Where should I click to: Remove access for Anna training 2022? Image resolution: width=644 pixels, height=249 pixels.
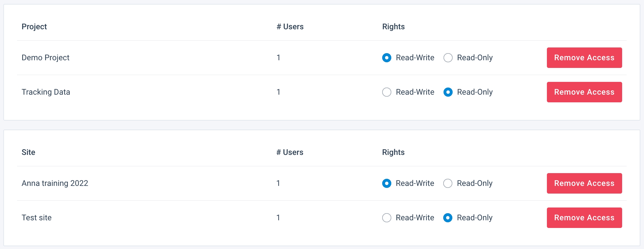(584, 183)
